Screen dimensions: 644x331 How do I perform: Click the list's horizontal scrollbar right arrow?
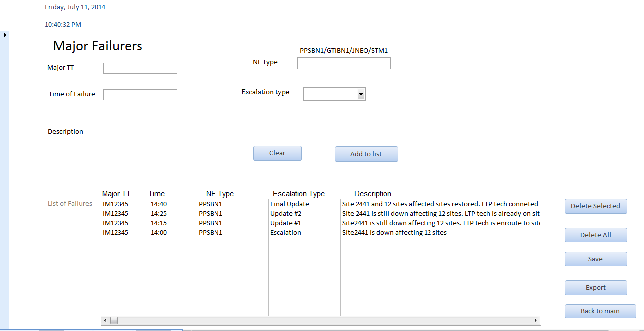536,320
